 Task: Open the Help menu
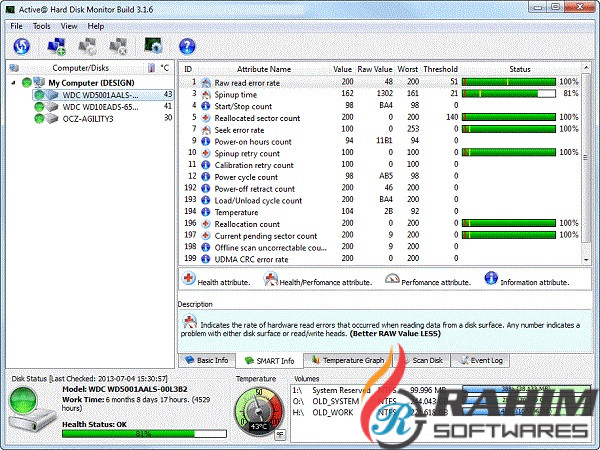(x=96, y=26)
